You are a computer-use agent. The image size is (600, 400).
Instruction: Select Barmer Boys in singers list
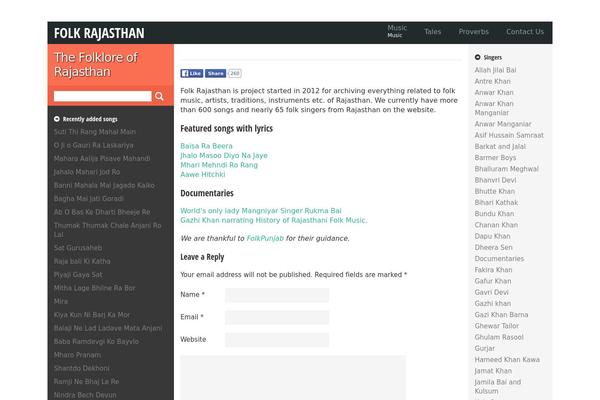[495, 158]
